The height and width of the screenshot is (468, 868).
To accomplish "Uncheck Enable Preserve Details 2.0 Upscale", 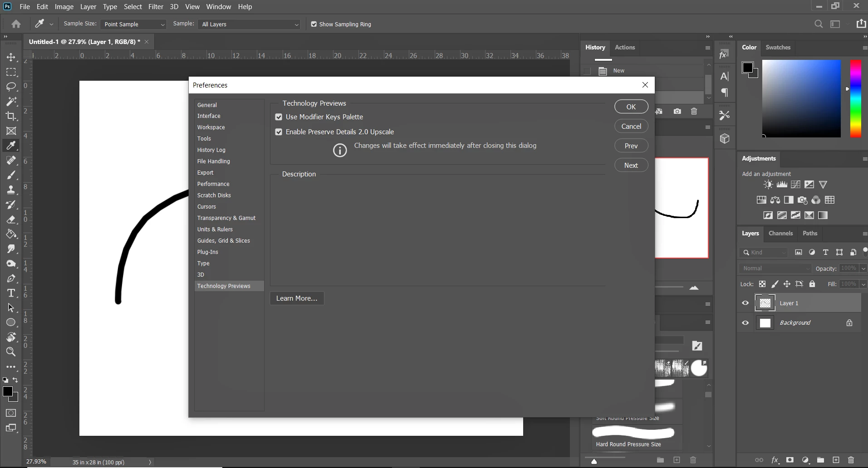I will point(279,132).
